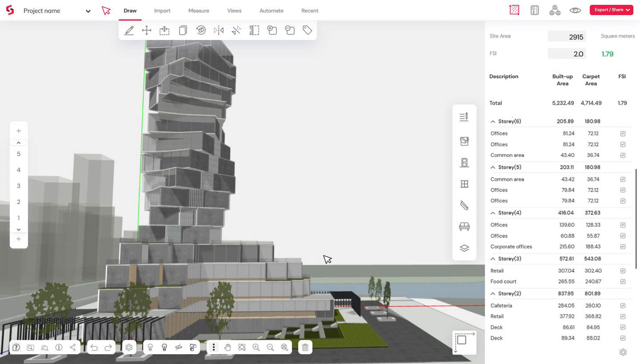Toggle FSI checkbox for Cafeteria row
This screenshot has height=364, width=640.
[623, 306]
